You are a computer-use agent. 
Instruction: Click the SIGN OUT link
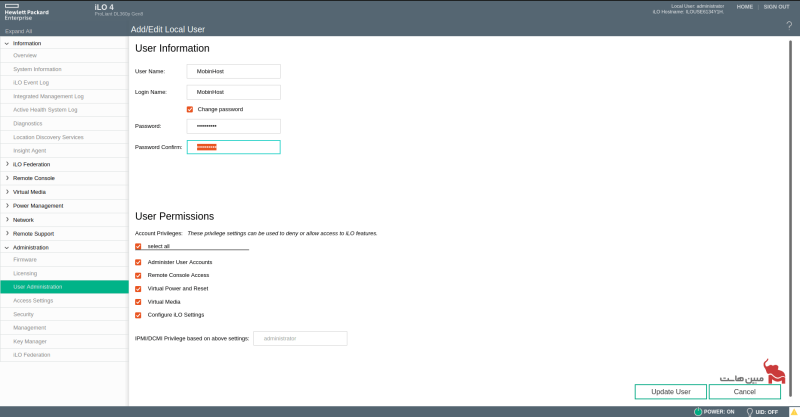[776, 7]
